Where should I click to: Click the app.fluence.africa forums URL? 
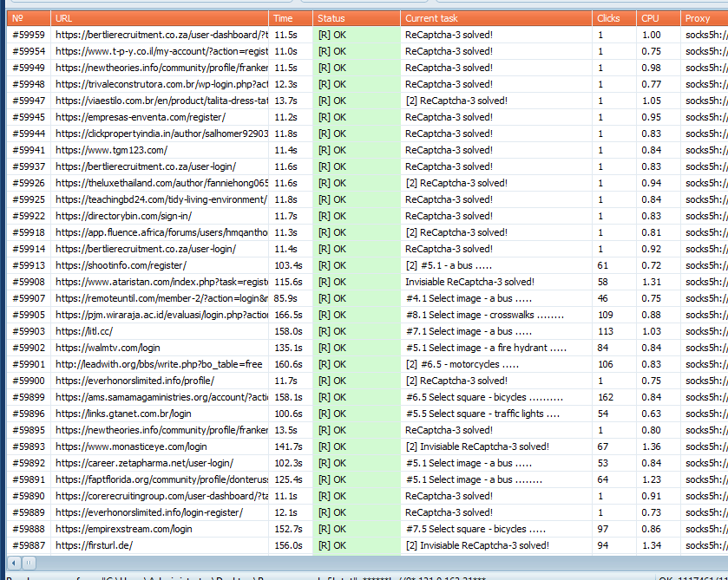[161, 232]
